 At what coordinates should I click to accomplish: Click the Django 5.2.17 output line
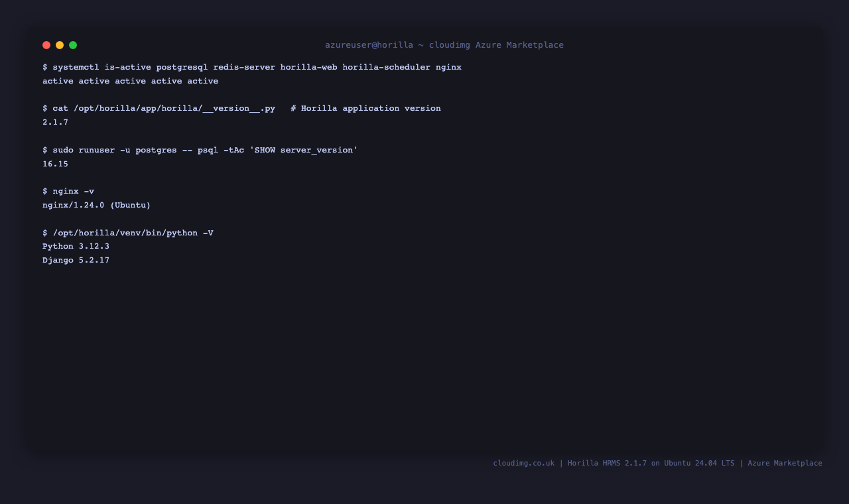coord(76,260)
